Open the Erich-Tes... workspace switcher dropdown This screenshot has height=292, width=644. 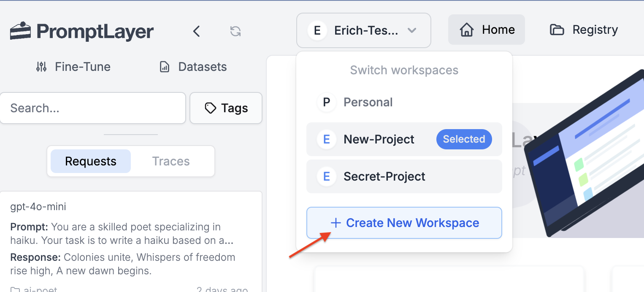364,30
